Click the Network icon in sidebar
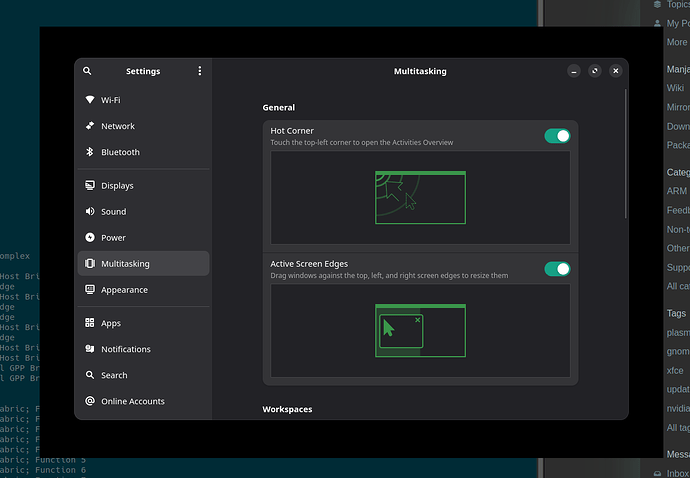Viewport: 690px width, 478px height. point(90,125)
